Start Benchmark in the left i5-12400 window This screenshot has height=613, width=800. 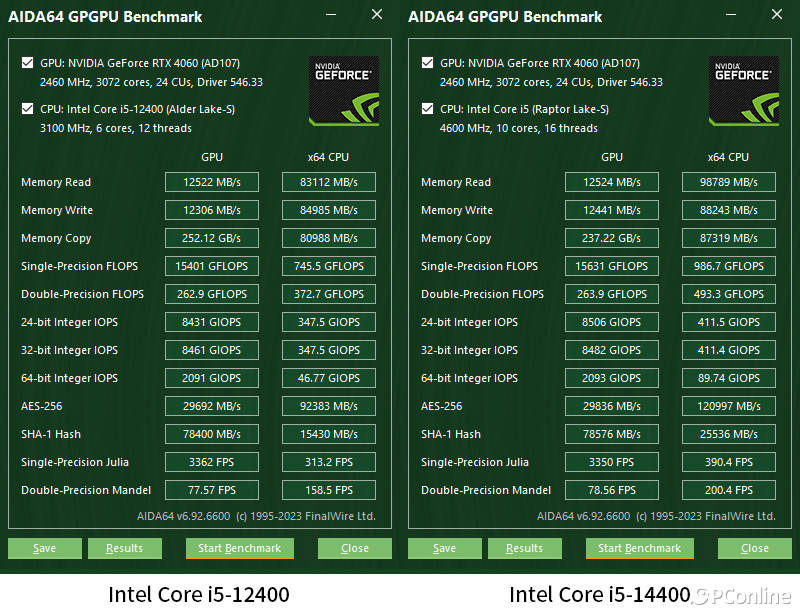click(240, 548)
